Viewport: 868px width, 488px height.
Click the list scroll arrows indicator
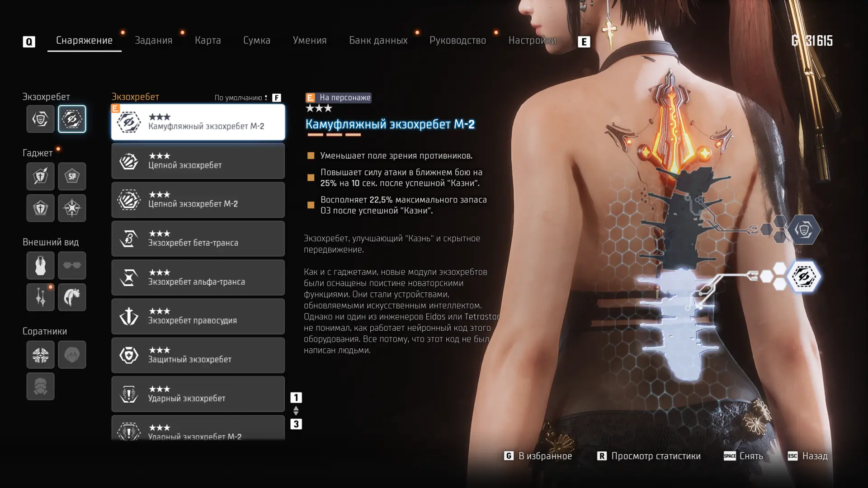296,411
